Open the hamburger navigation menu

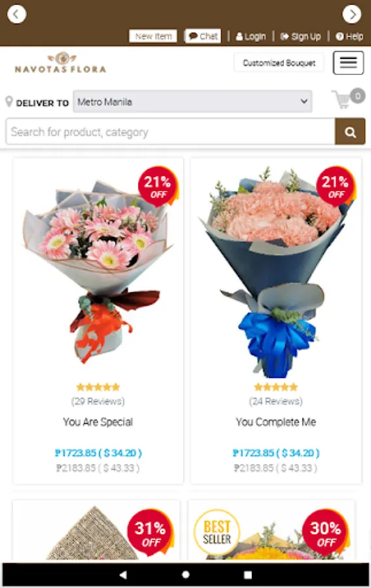point(348,63)
